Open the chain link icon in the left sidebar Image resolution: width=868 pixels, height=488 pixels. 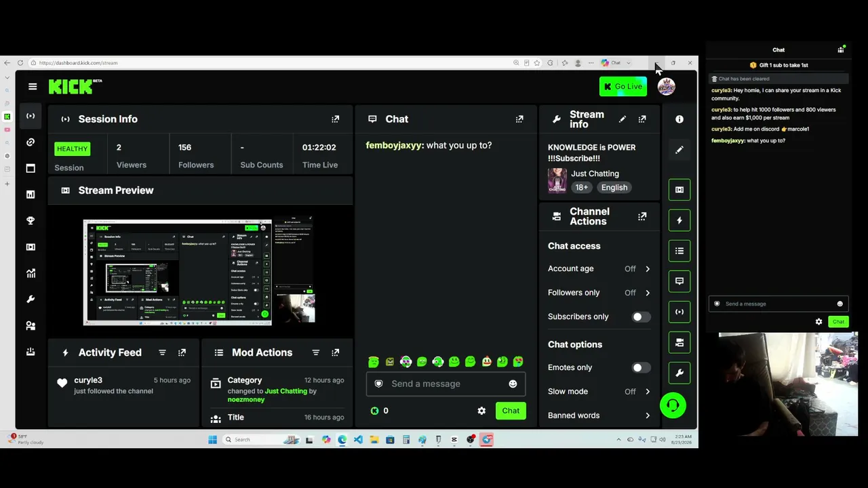point(31,142)
